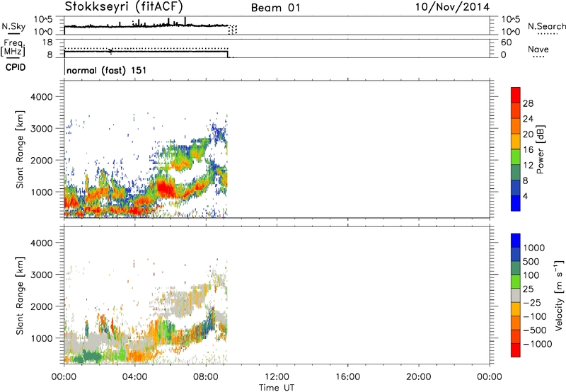Click the '20:00' time axis label
566x392 pixels.
[x=418, y=377]
